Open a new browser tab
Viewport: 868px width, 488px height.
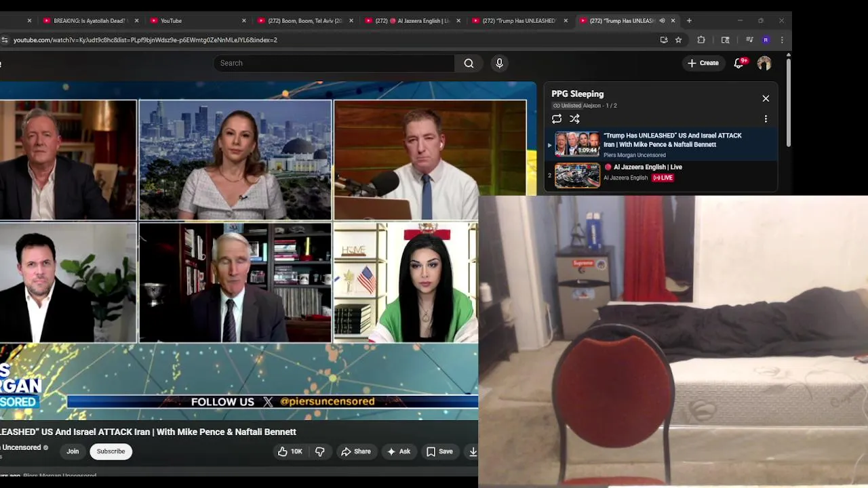689,20
